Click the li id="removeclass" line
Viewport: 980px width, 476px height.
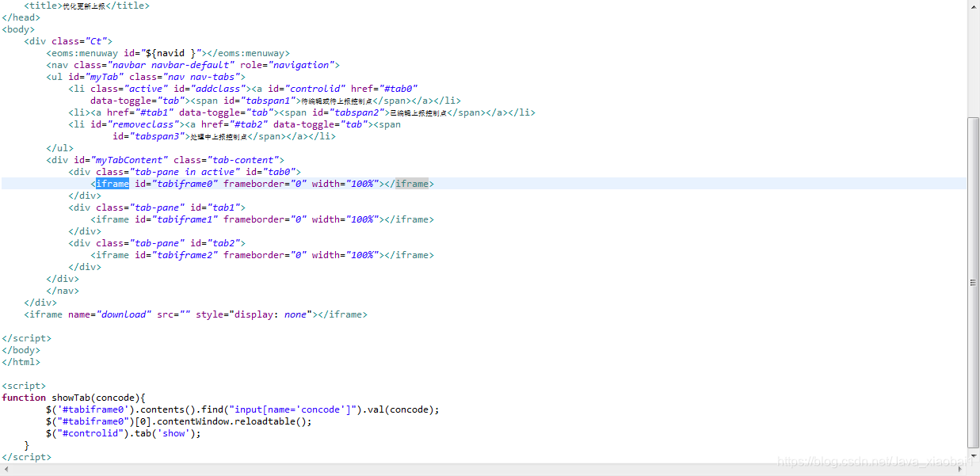point(235,124)
